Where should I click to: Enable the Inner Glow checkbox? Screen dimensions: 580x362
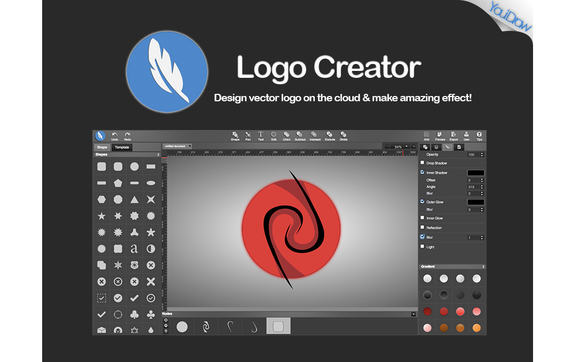(x=422, y=218)
